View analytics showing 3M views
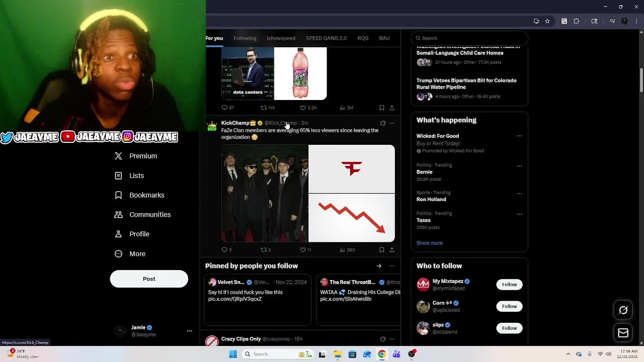The height and width of the screenshot is (362, 644). [x=346, y=108]
